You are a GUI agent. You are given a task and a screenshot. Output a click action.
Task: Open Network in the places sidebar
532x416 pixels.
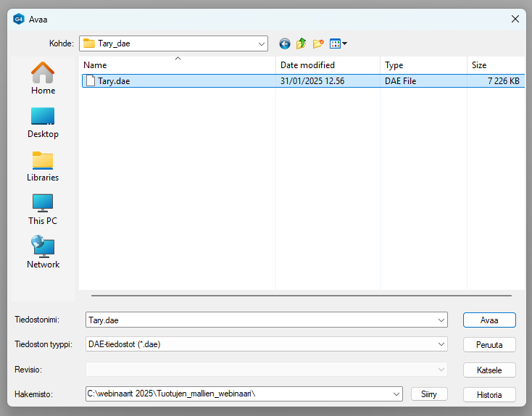pos(43,252)
